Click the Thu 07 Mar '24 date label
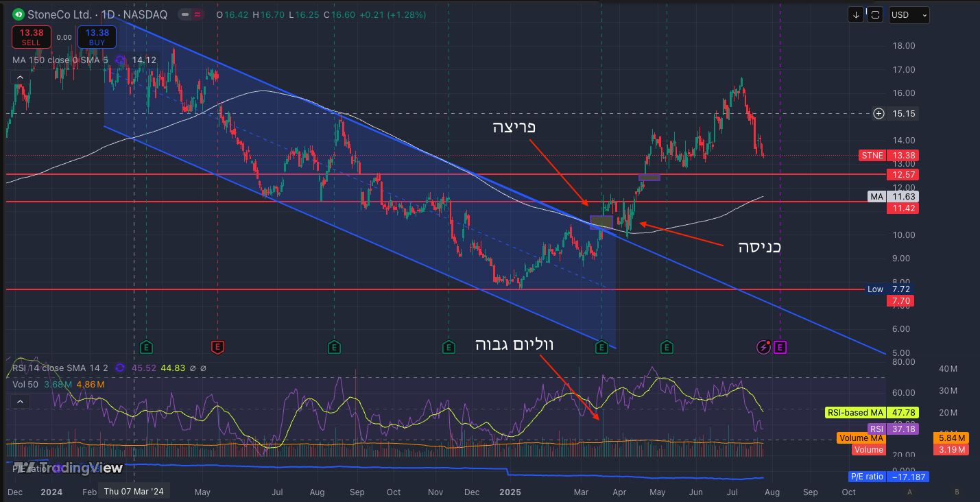 tap(134, 491)
